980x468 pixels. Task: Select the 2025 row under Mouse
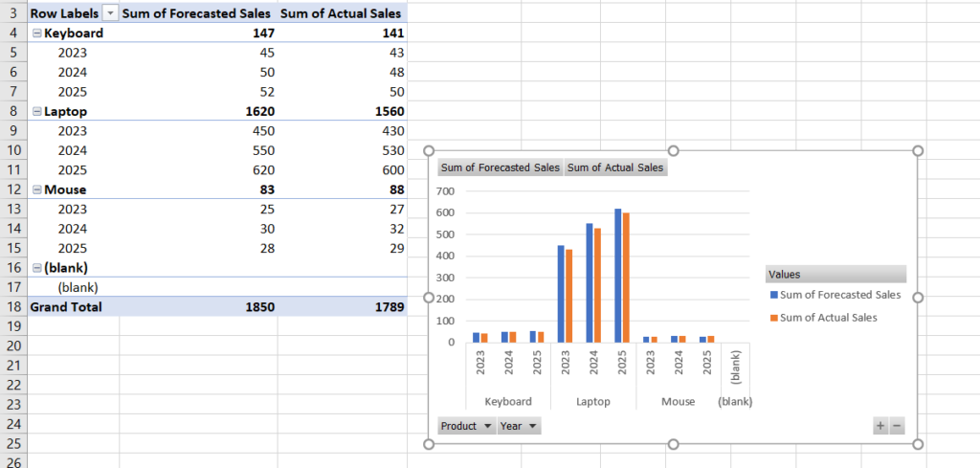click(x=74, y=248)
